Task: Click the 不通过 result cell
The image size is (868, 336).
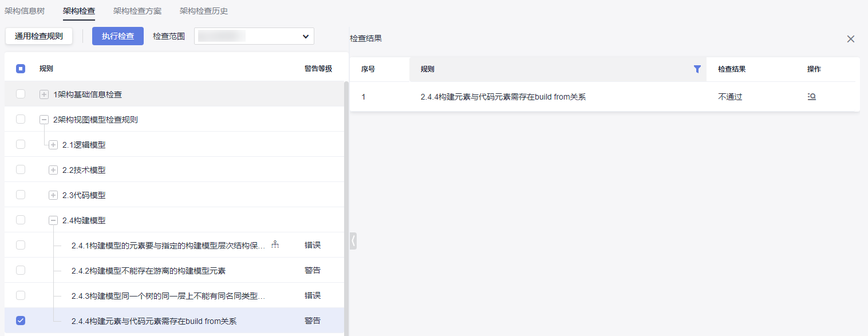Action: [x=730, y=97]
